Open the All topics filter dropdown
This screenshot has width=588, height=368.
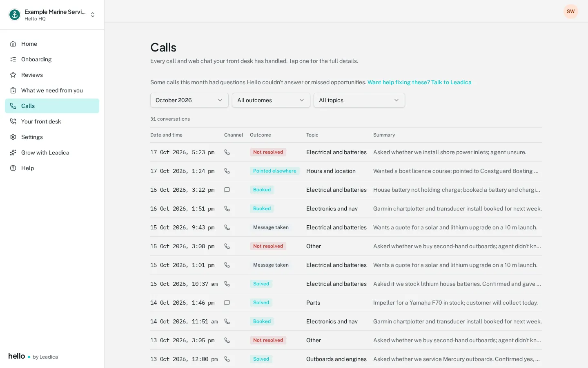pos(359,100)
